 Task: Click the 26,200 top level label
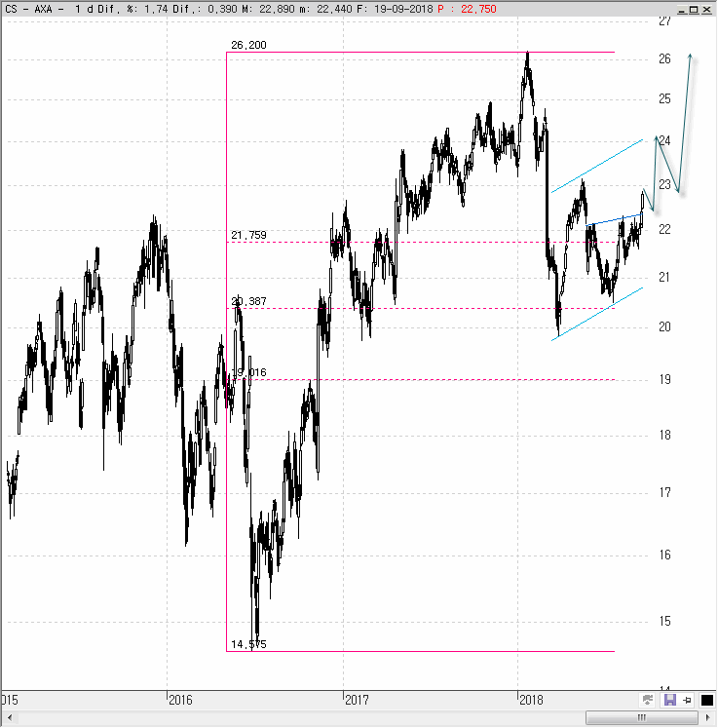click(x=248, y=45)
